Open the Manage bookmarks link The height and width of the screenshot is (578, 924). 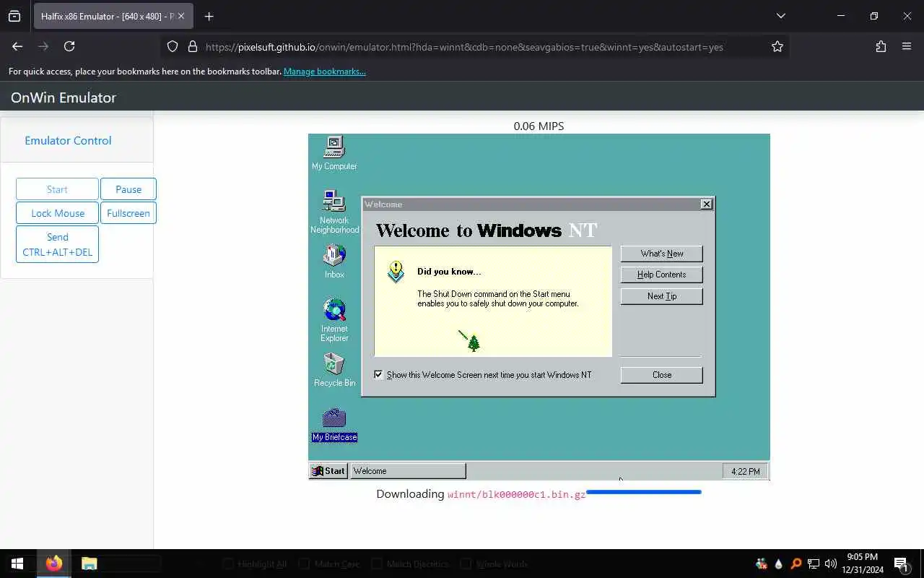tap(325, 72)
